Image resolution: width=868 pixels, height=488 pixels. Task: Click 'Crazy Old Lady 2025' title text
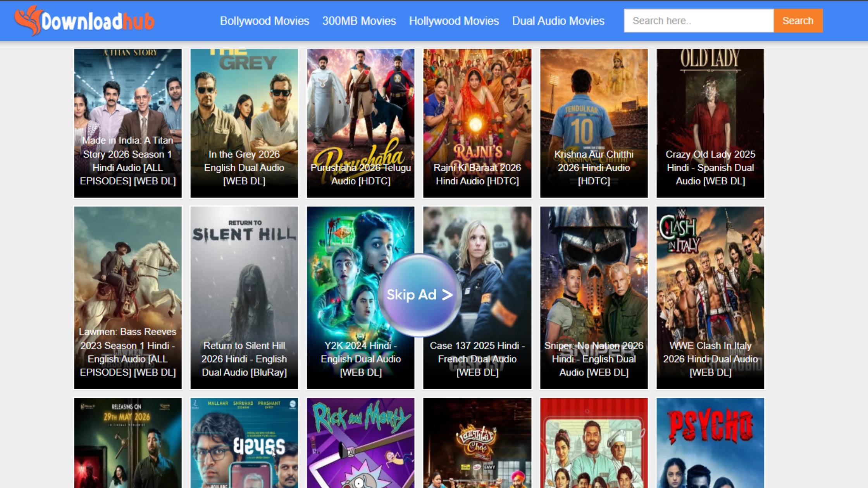pos(710,154)
